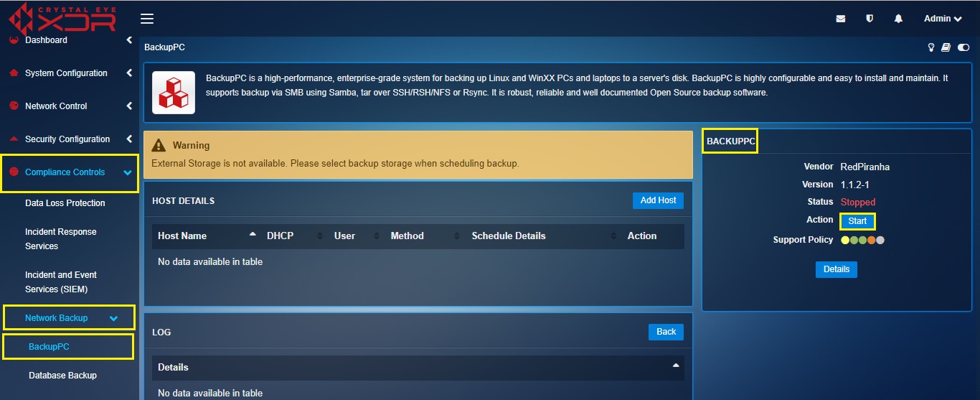Sort the LOG Details column arrow
The height and width of the screenshot is (400, 980).
675,366
